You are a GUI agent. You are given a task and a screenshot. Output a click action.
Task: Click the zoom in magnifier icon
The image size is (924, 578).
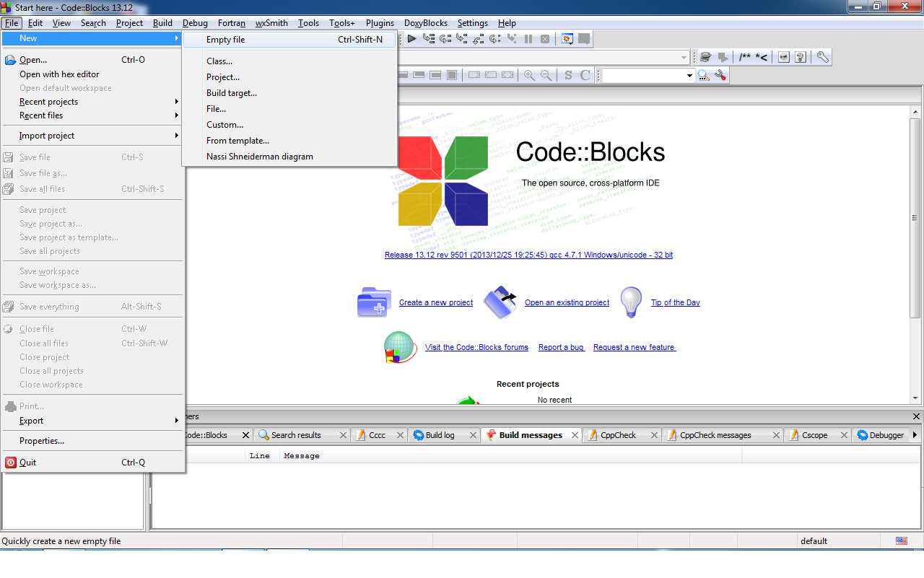(x=530, y=75)
